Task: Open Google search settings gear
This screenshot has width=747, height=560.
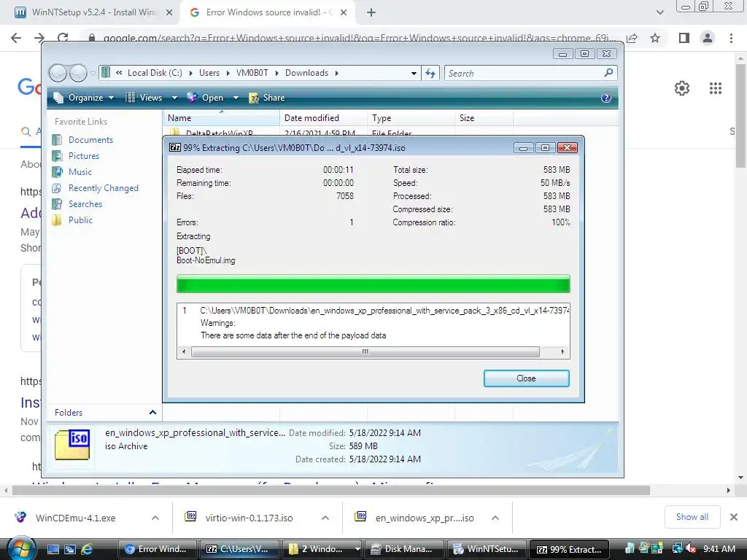Action: 682,88
